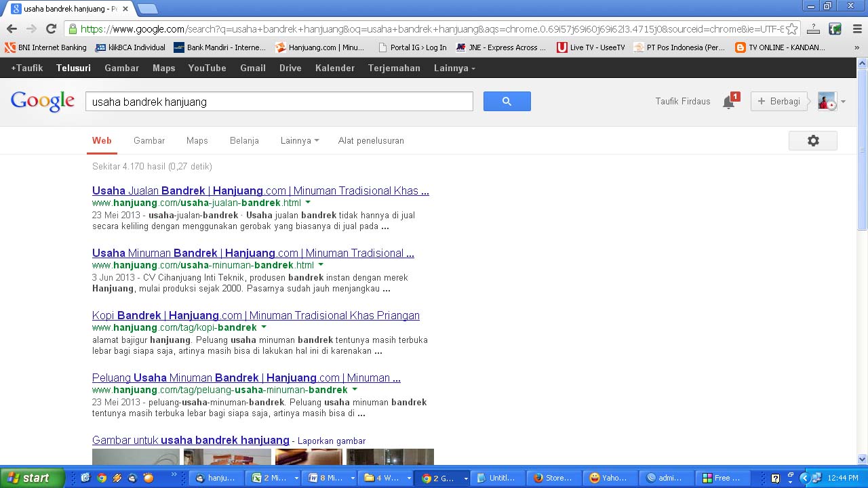Switch to the hanju... taskbar window
Screen dimensions: 868x488
[x=215, y=478]
